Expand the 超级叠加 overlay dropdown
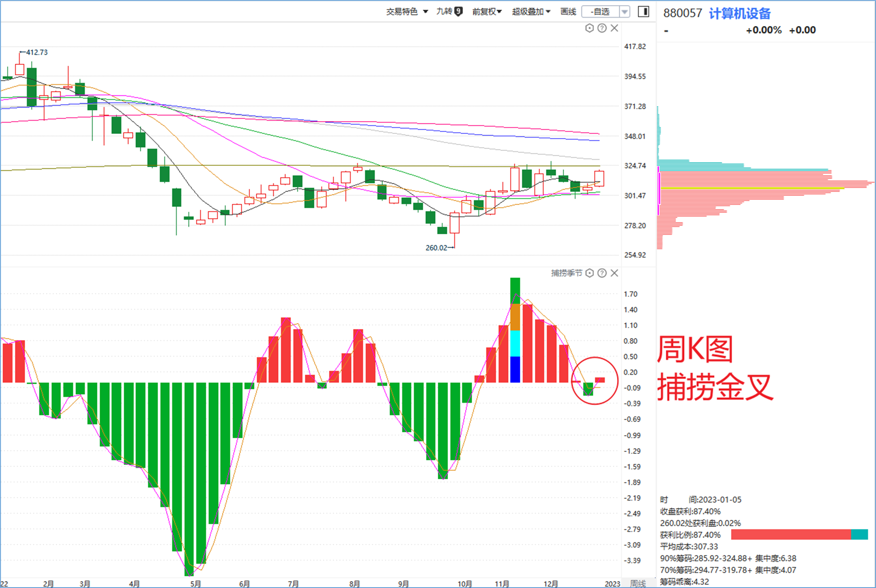This screenshot has height=588, width=876. click(531, 12)
